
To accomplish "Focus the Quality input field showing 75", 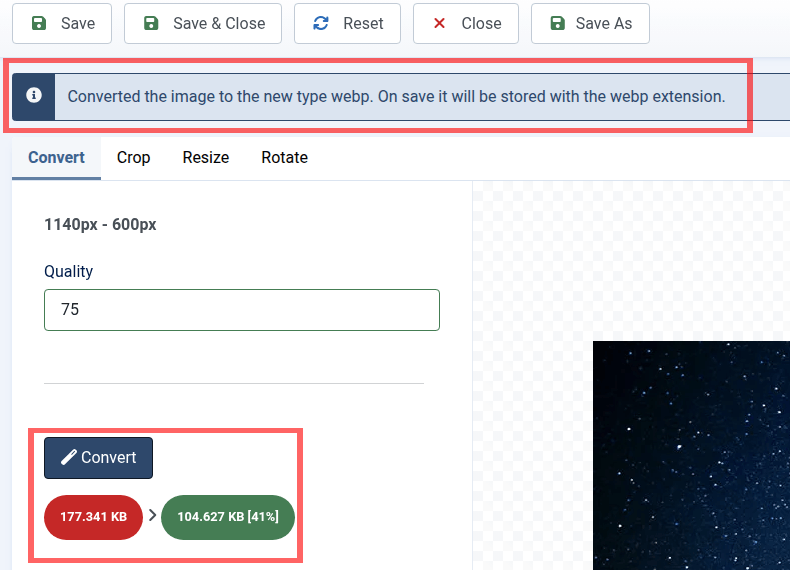I will (241, 310).
